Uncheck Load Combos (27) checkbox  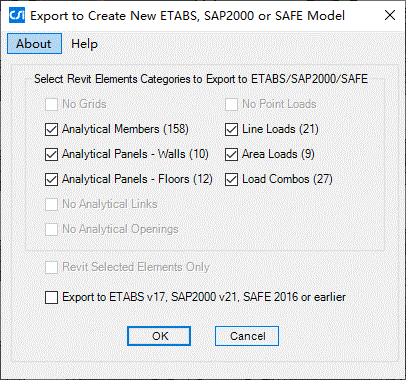point(231,179)
